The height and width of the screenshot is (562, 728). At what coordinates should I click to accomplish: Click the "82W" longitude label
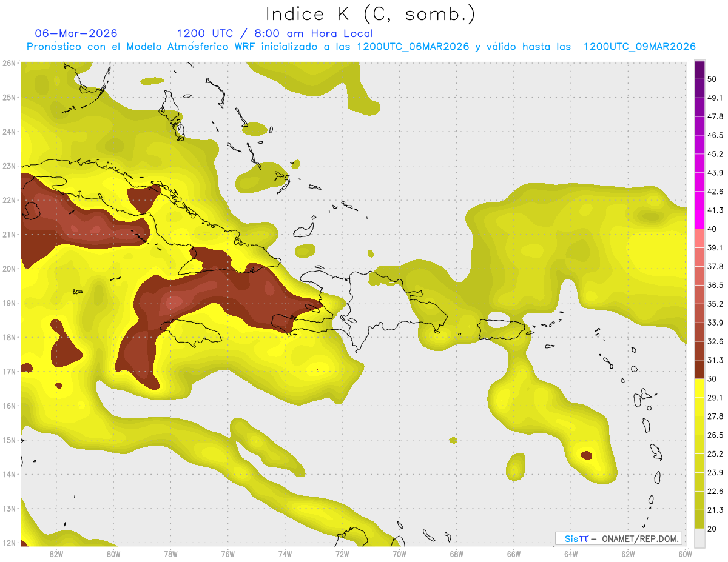[56, 554]
